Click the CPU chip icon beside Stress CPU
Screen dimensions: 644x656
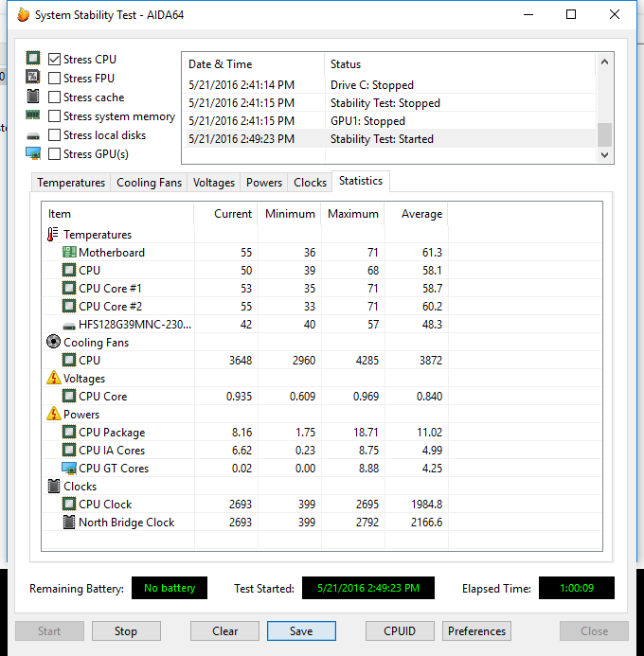[x=33, y=58]
